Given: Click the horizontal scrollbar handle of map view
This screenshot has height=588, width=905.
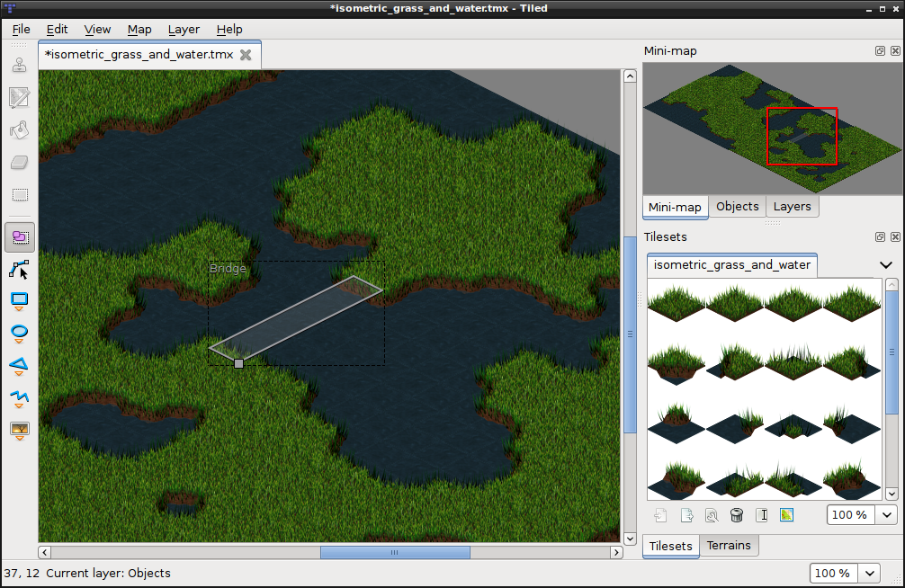Looking at the screenshot, I should [395, 552].
